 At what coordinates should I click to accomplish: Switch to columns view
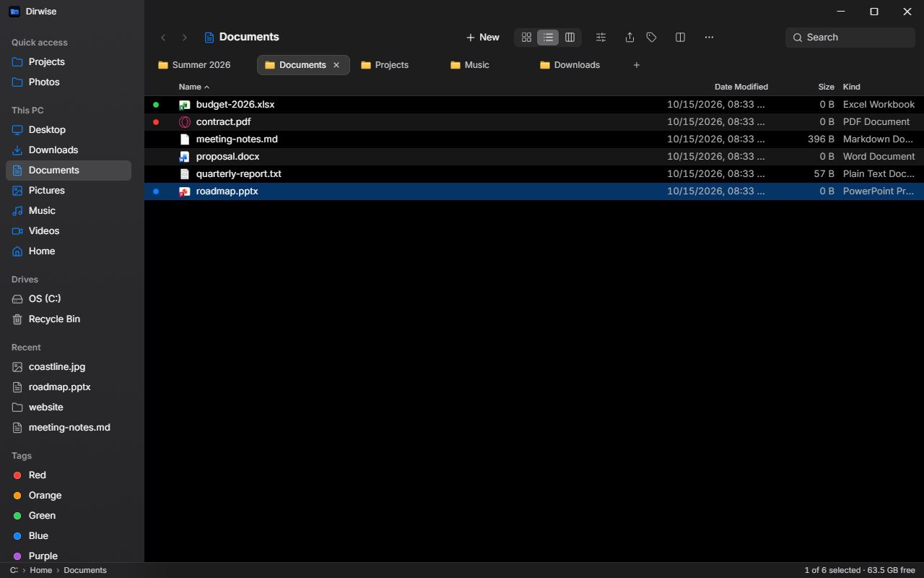click(570, 38)
